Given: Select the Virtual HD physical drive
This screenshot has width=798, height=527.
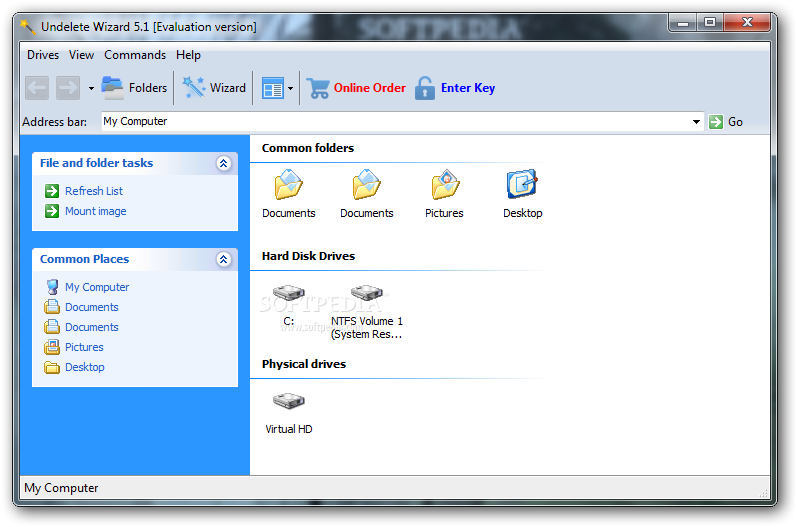Looking at the screenshot, I should tap(289, 414).
